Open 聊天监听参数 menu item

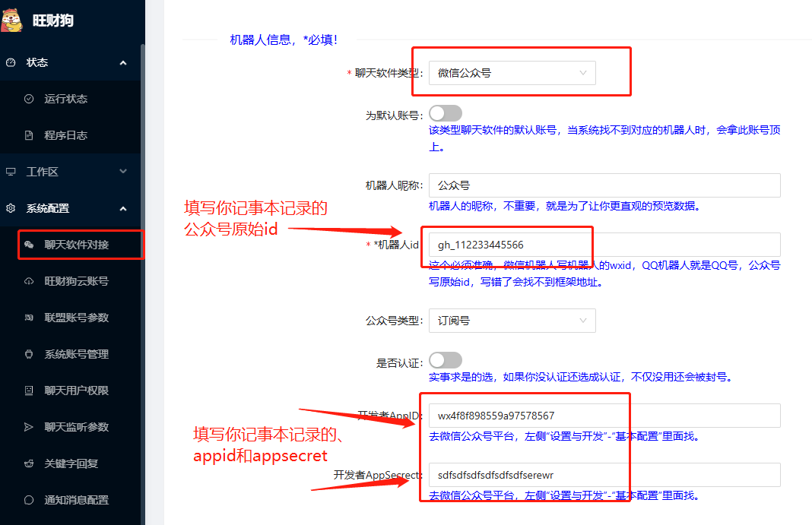(x=76, y=427)
